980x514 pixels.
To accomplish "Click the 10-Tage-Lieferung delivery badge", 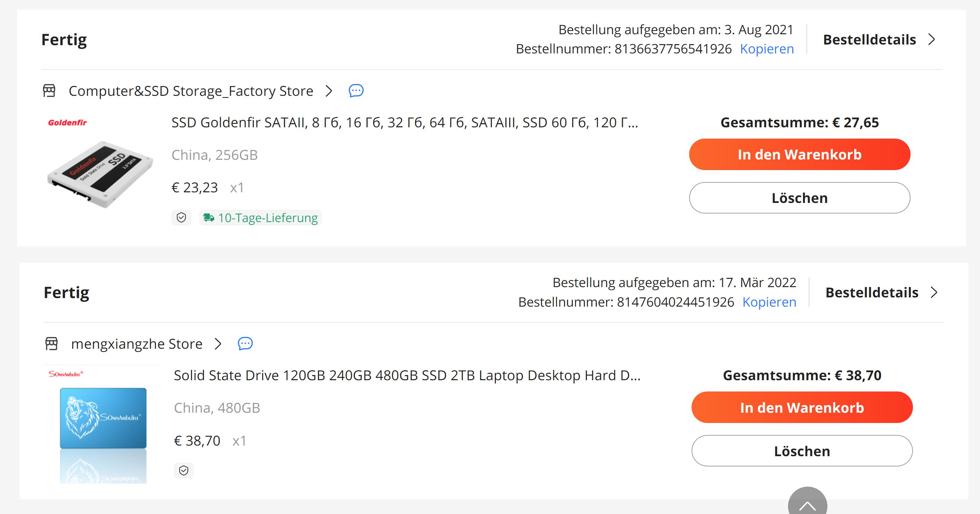I will [x=261, y=218].
